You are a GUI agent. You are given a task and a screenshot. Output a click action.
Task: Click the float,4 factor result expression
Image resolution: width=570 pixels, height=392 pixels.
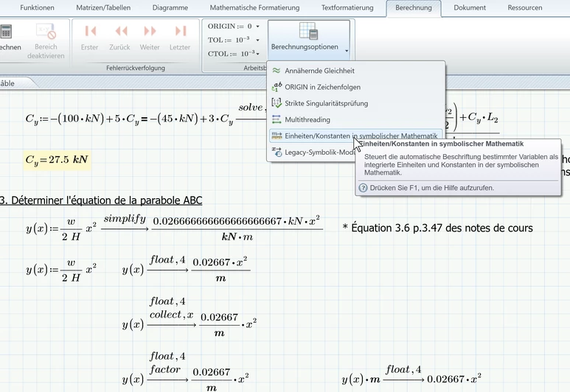[x=186, y=371]
